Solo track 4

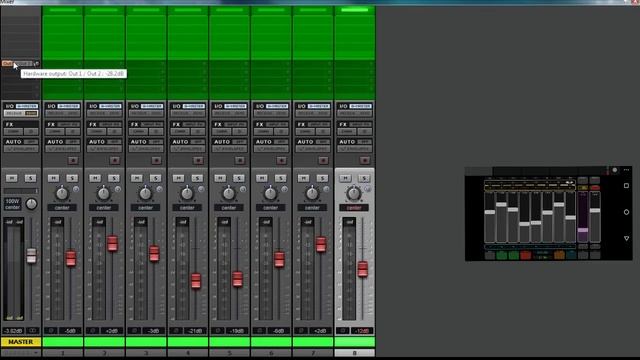coord(197,178)
